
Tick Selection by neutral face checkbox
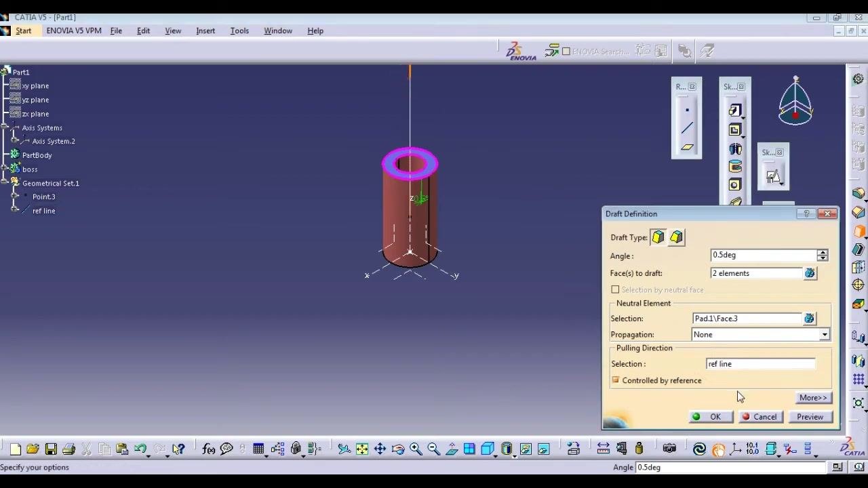tap(616, 290)
